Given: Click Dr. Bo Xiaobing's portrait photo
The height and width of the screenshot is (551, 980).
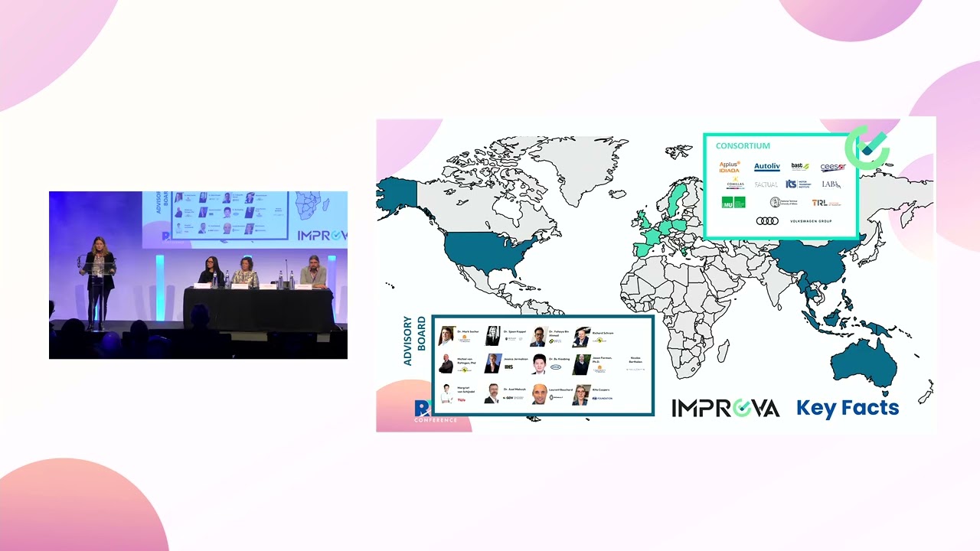Looking at the screenshot, I should click(x=540, y=364).
